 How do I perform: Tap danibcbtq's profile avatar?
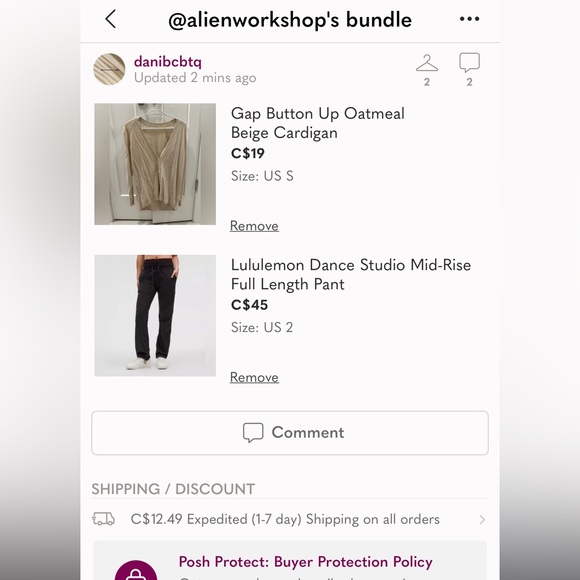(x=109, y=69)
